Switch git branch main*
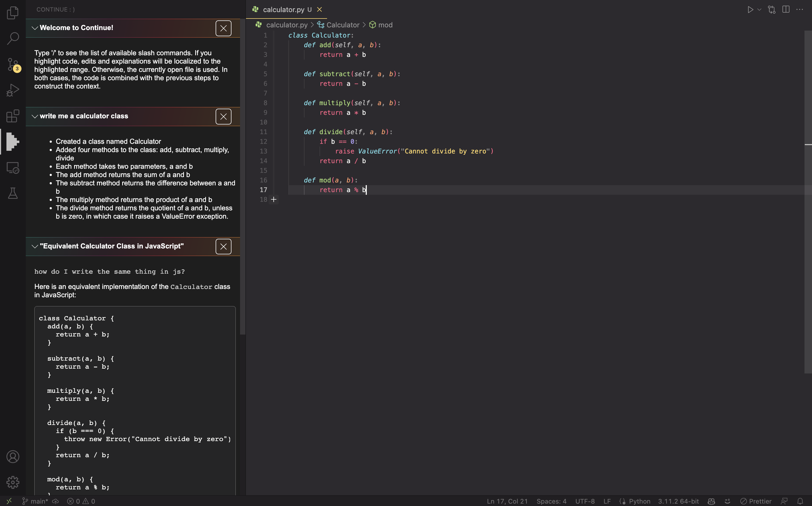The width and height of the screenshot is (812, 506). click(x=35, y=501)
